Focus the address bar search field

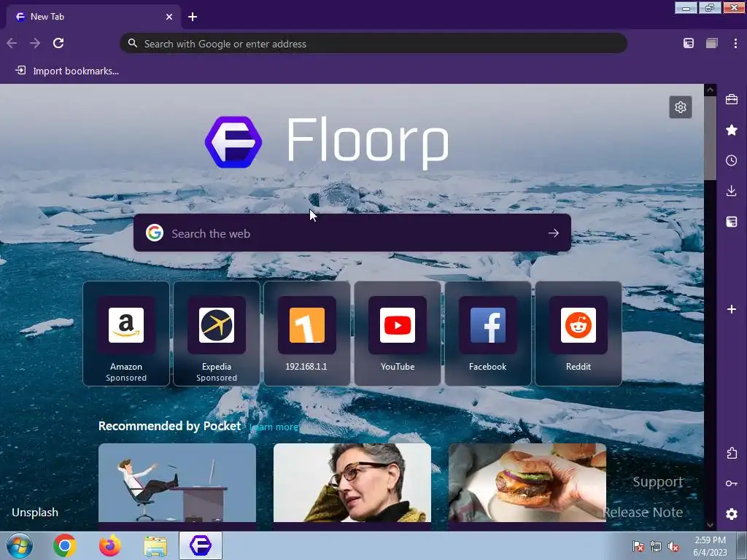coord(373,43)
